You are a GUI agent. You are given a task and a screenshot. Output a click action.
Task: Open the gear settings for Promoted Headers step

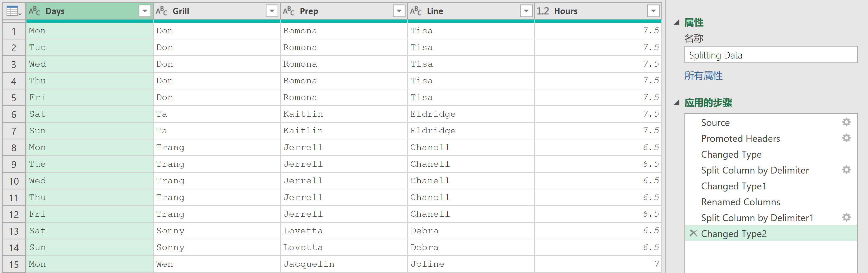tap(846, 138)
